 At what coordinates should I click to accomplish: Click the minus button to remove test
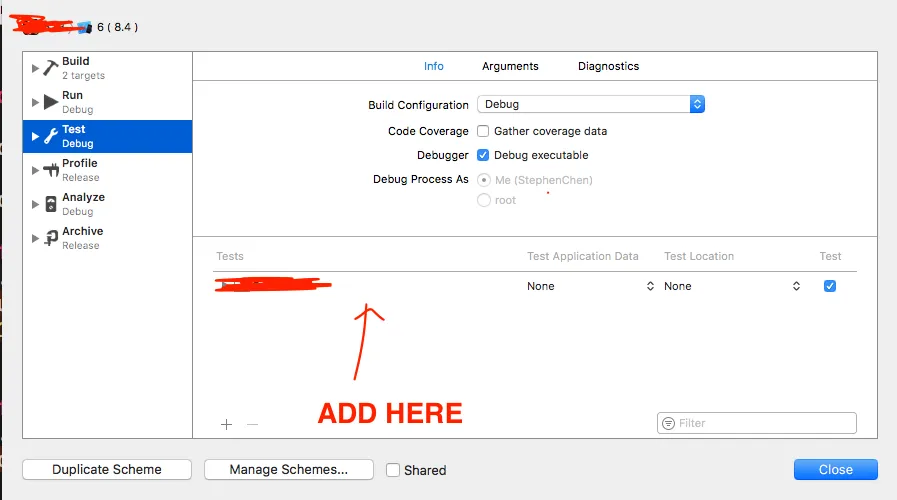pos(252,424)
